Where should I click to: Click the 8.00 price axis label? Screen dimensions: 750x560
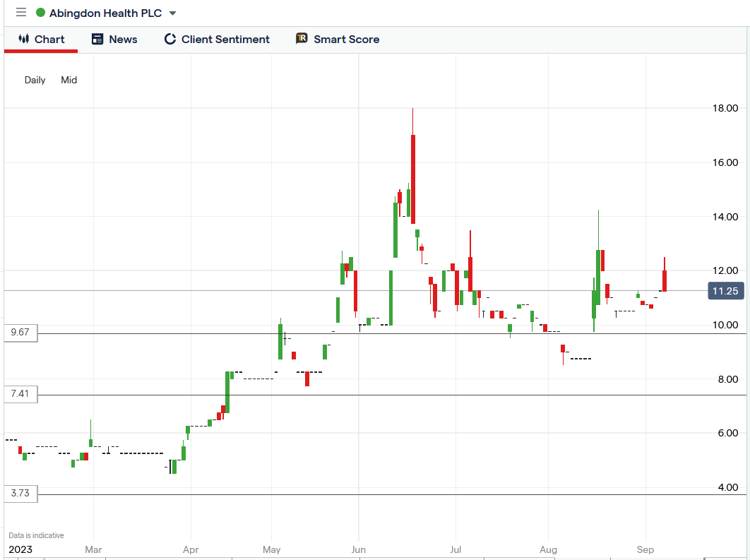point(728,379)
